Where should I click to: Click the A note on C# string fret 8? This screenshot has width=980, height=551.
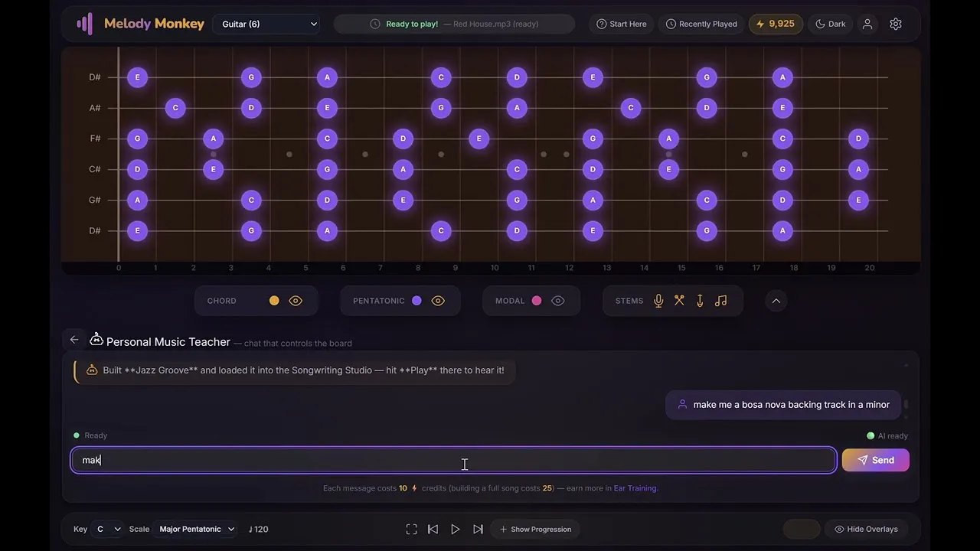click(403, 169)
